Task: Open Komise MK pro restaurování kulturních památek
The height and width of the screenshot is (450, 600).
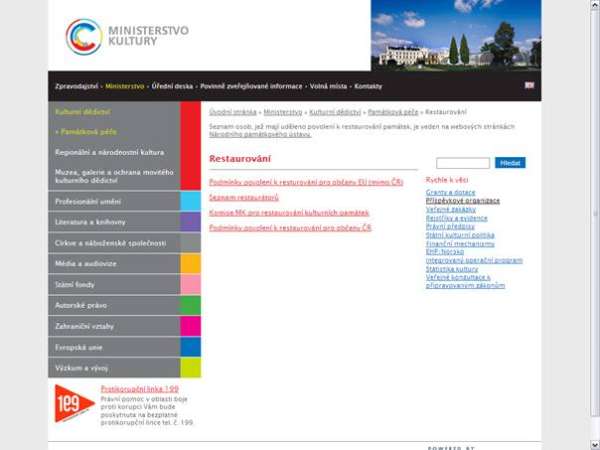Action: 289,213
